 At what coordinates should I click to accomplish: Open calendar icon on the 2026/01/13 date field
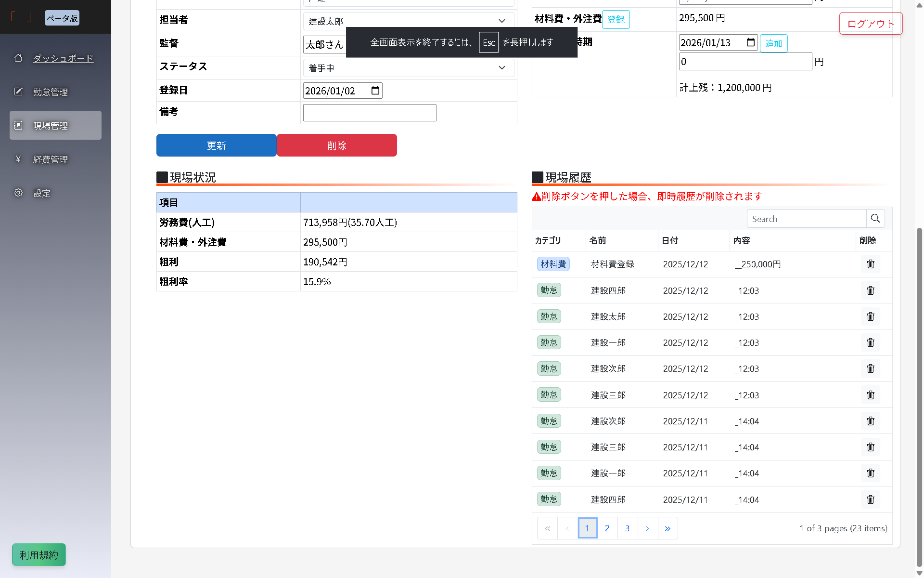(751, 42)
